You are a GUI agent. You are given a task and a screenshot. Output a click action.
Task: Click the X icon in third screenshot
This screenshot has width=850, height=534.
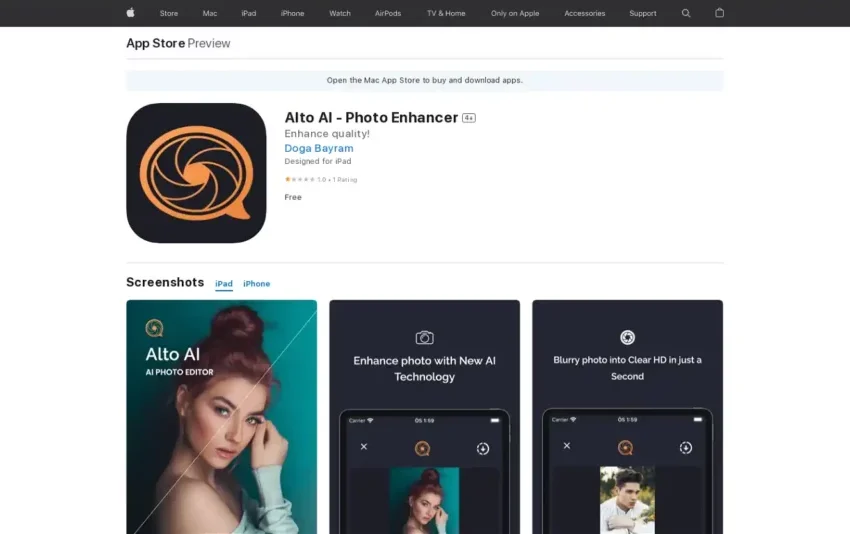pos(566,446)
